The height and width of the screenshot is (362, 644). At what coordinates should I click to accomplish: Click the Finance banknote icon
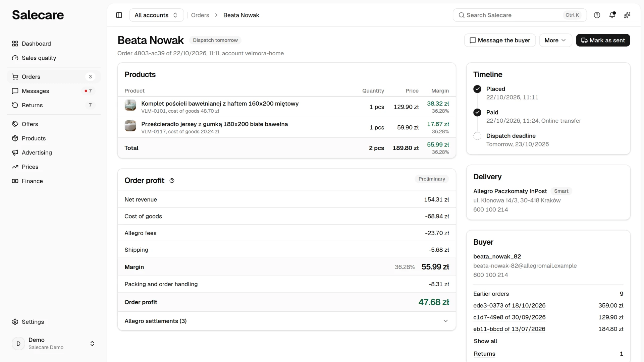(x=15, y=181)
